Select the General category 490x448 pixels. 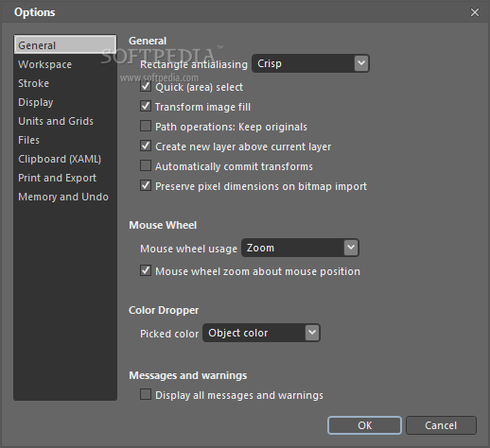click(x=65, y=45)
